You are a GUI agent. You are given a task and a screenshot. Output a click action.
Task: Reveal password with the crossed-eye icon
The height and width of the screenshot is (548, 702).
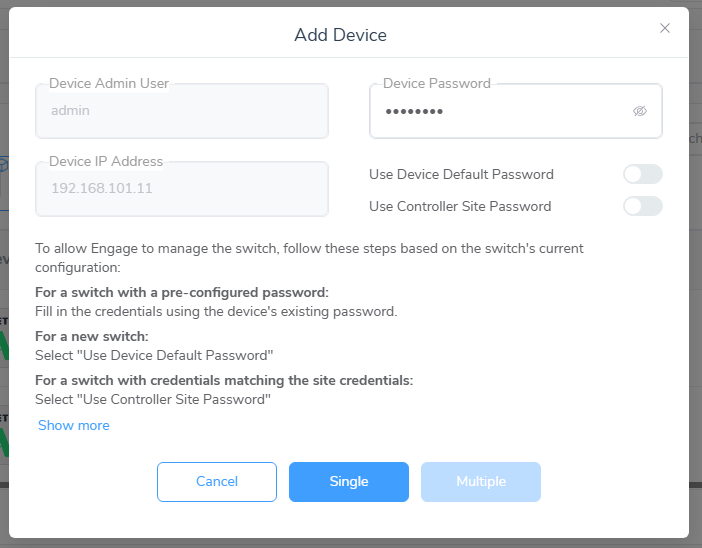pyautogui.click(x=640, y=111)
